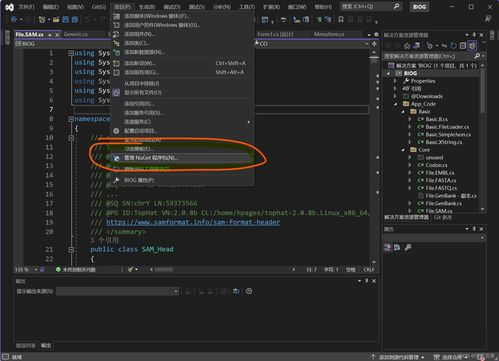Click the select repository status bar button
This screenshot has width=499, height=361.
[450, 357]
